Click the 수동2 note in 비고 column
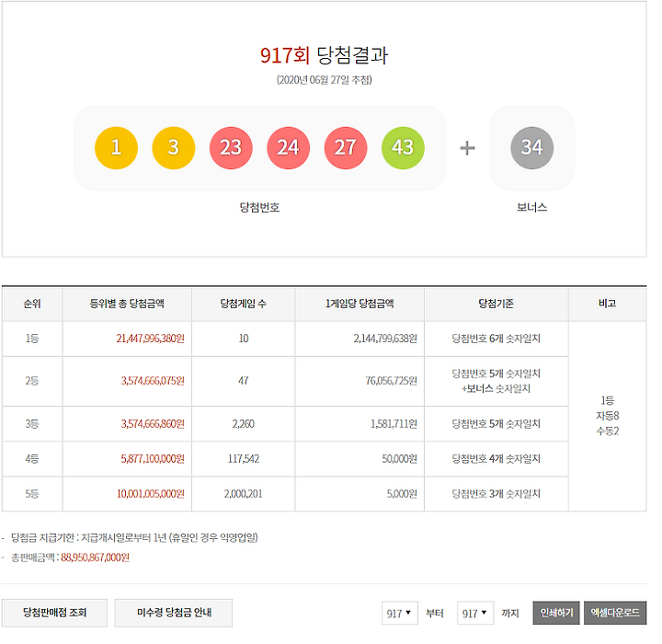 [608, 431]
